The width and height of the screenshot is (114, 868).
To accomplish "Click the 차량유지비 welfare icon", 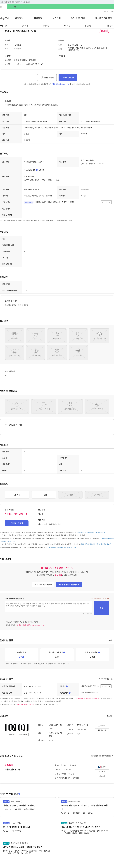I will point(57,336).
